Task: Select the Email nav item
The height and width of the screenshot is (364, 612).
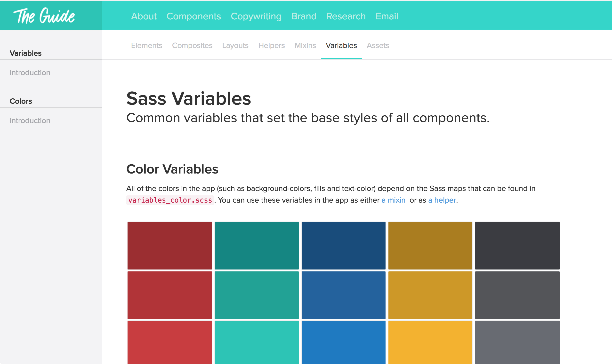Action: (387, 16)
